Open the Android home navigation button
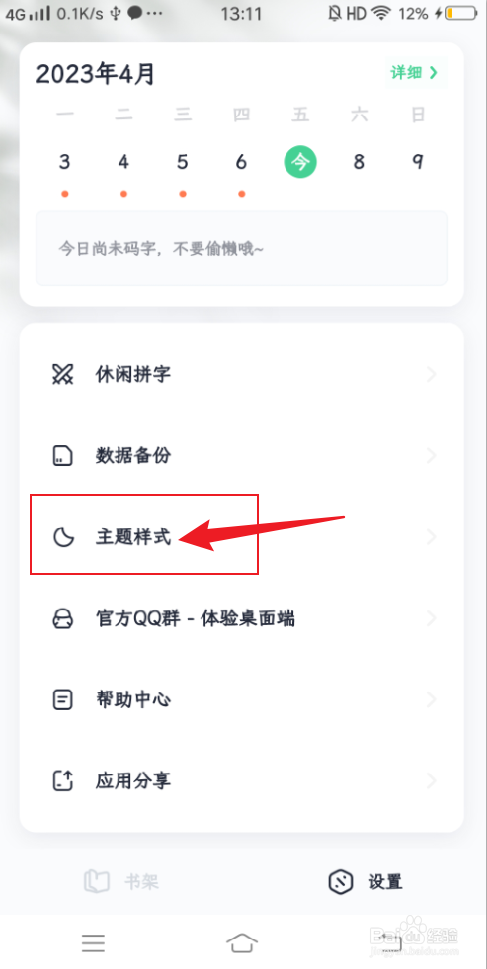This screenshot has width=487, height=969. pyautogui.click(x=242, y=942)
